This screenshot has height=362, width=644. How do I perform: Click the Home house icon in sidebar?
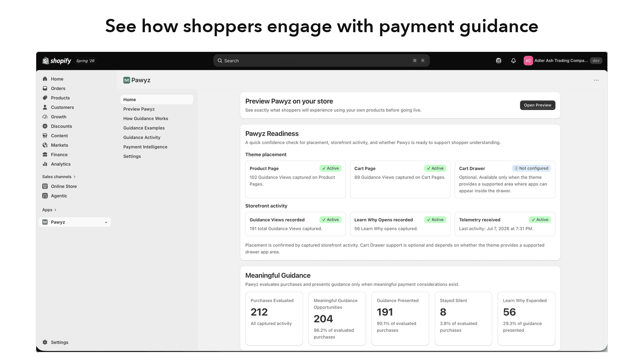pos(45,79)
